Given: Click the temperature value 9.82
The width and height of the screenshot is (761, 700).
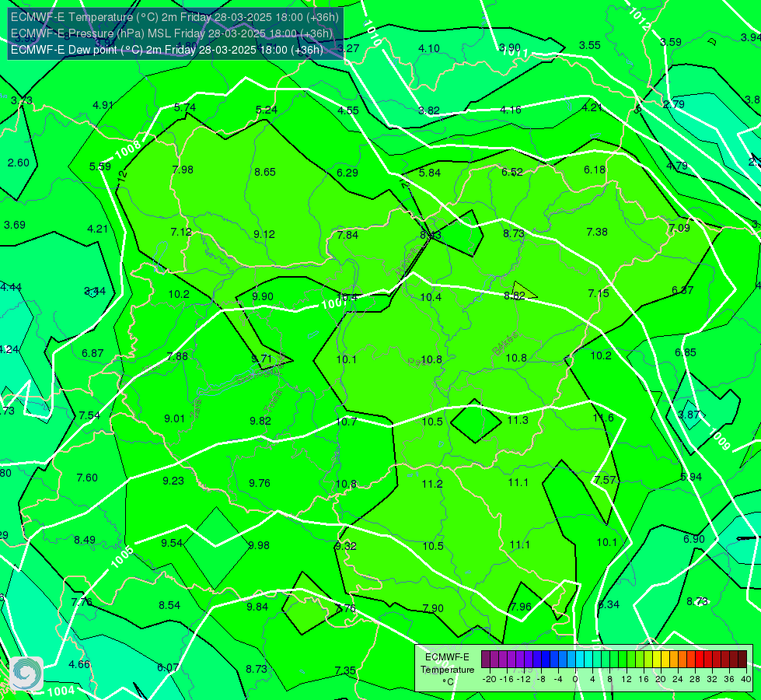Looking at the screenshot, I should pyautogui.click(x=260, y=421).
